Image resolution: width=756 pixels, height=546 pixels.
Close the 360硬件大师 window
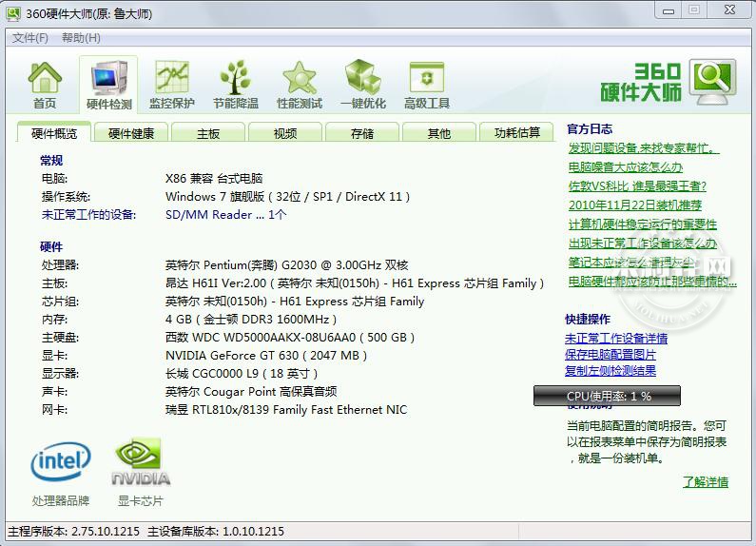point(729,10)
